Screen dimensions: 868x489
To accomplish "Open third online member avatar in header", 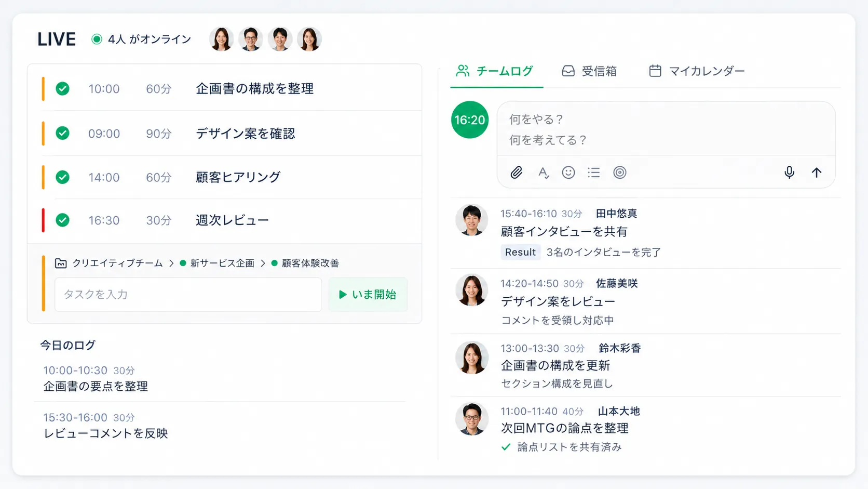I will (x=280, y=39).
